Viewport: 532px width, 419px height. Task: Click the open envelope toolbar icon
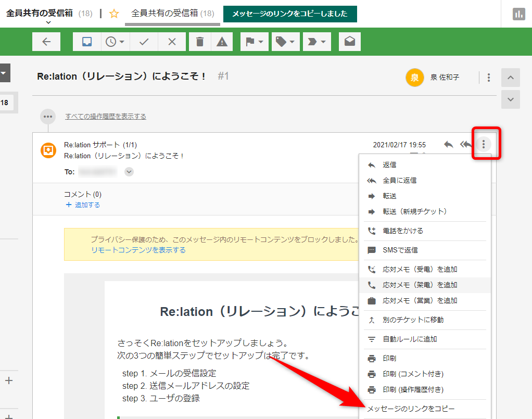tap(350, 42)
